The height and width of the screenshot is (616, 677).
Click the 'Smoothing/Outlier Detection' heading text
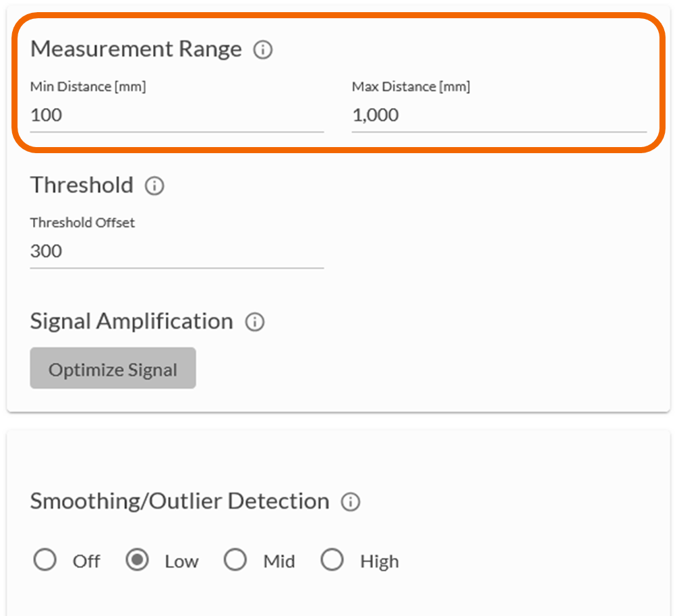pos(179,501)
